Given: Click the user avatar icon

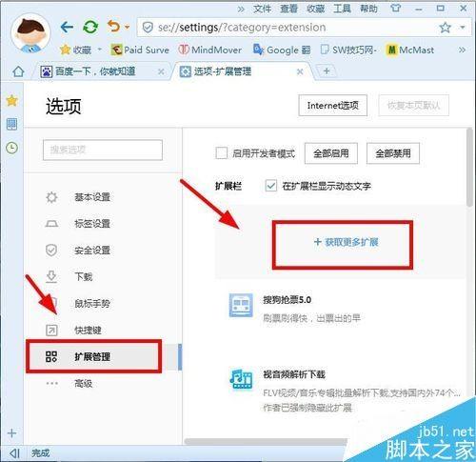Looking at the screenshot, I should 30,33.
